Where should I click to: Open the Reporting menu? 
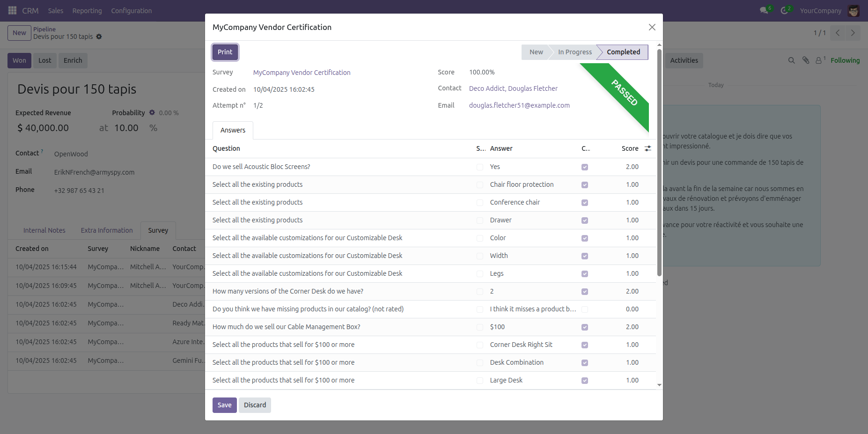pos(87,10)
